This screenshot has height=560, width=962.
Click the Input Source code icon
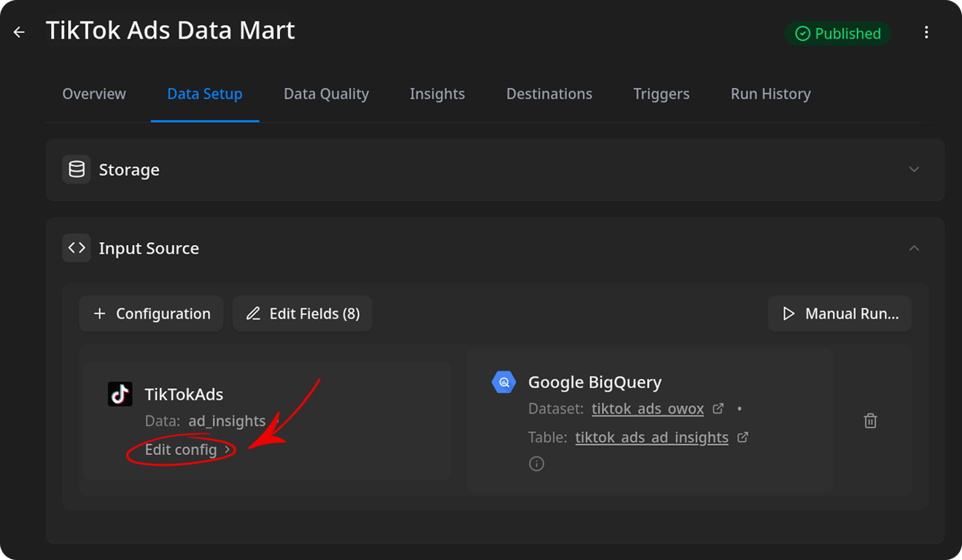(x=77, y=248)
